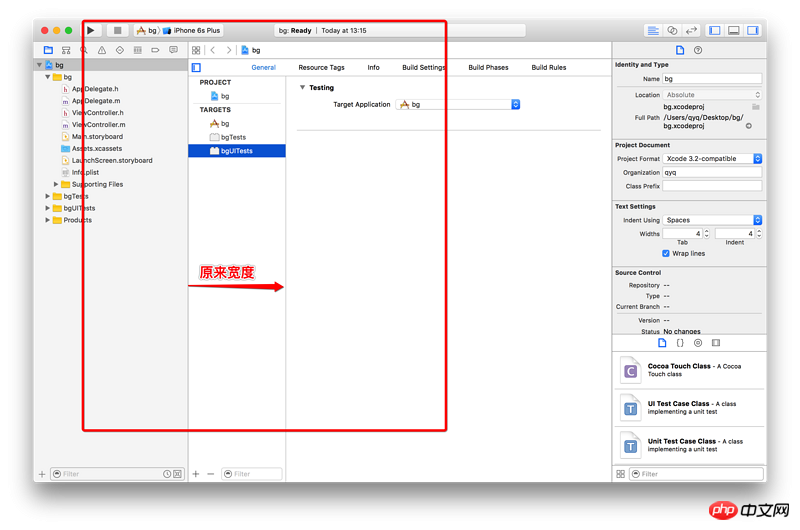This screenshot has height=530, width=800.
Task: Open the related items grid menu
Action: (x=196, y=50)
